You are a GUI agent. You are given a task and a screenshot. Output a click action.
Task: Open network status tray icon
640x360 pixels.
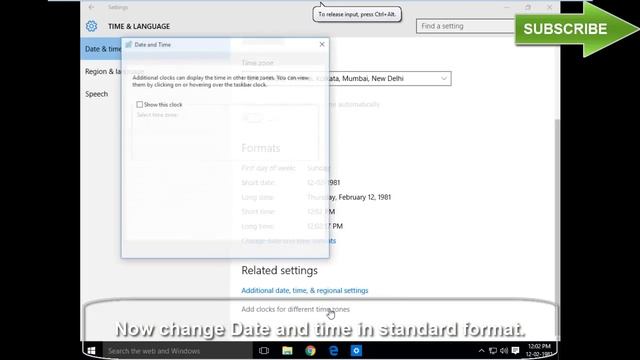(x=493, y=351)
